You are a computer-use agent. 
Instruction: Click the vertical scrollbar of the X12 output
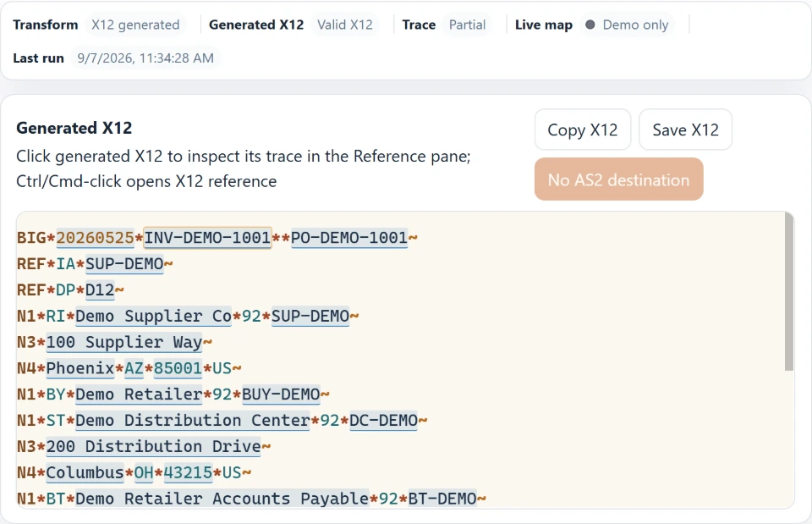click(788, 292)
